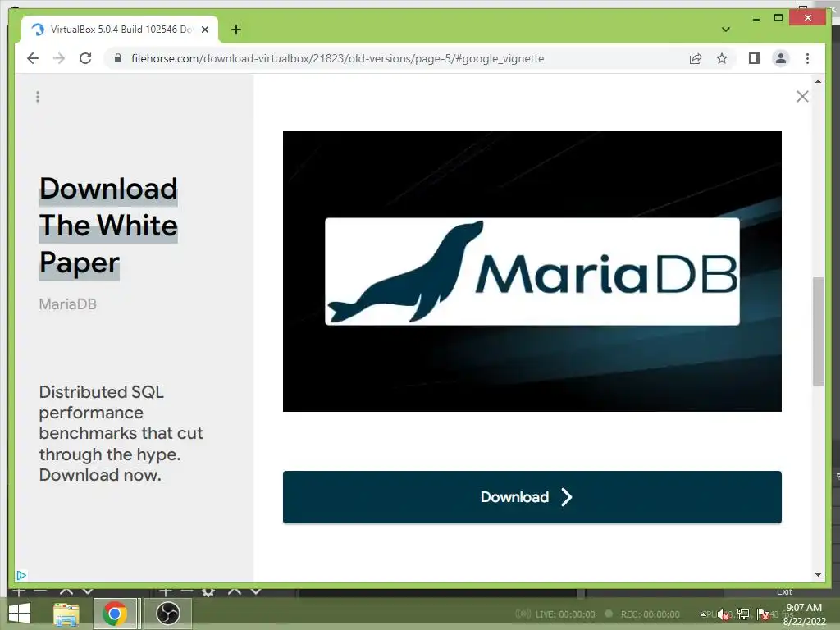The height and width of the screenshot is (630, 840).
Task: Switch to OBS Studio from taskbar
Action: click(167, 614)
